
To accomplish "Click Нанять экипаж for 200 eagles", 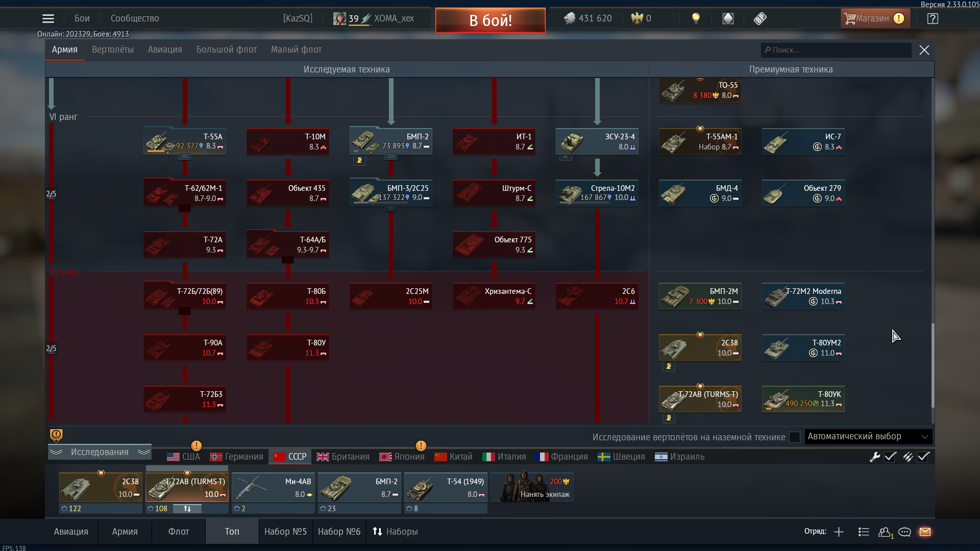I will coord(532,487).
